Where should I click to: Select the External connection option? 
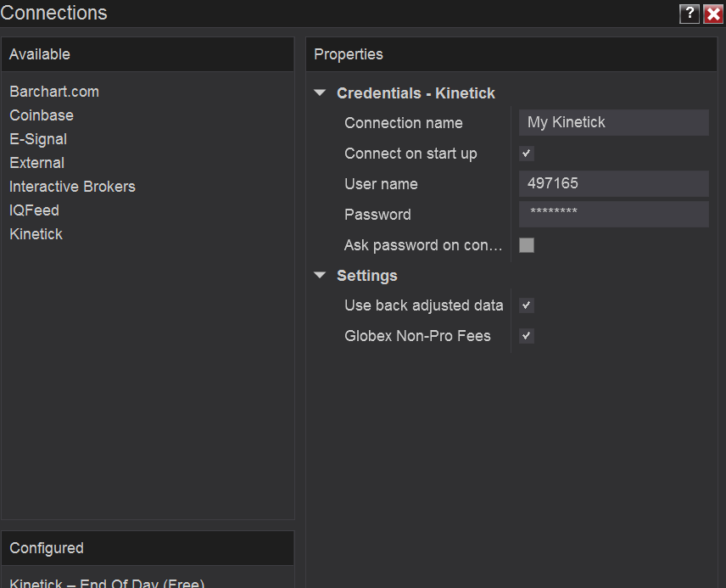pos(36,163)
